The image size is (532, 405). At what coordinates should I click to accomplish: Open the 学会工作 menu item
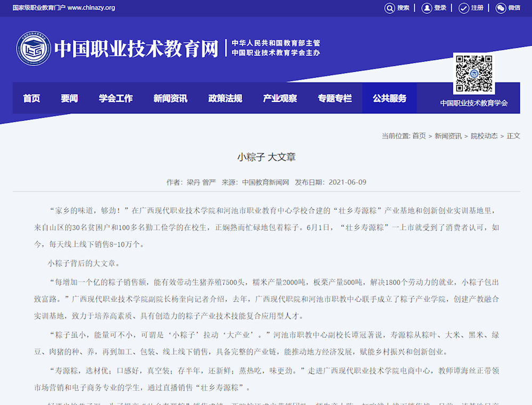[115, 98]
